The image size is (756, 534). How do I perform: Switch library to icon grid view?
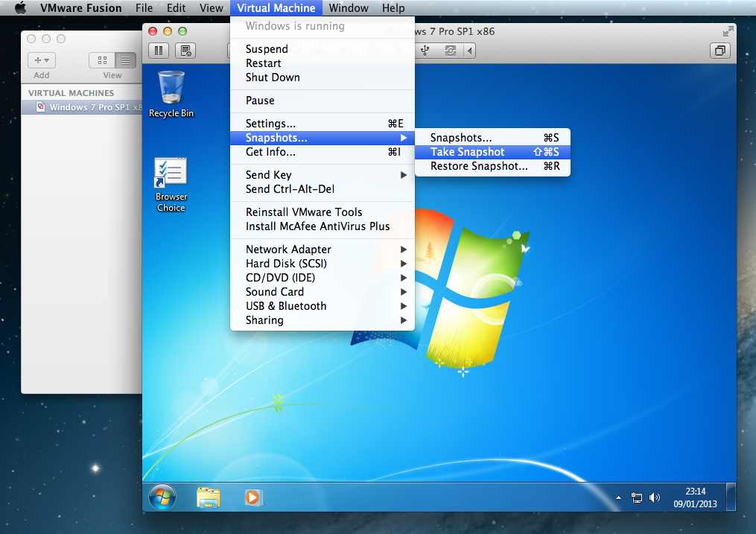(102, 60)
